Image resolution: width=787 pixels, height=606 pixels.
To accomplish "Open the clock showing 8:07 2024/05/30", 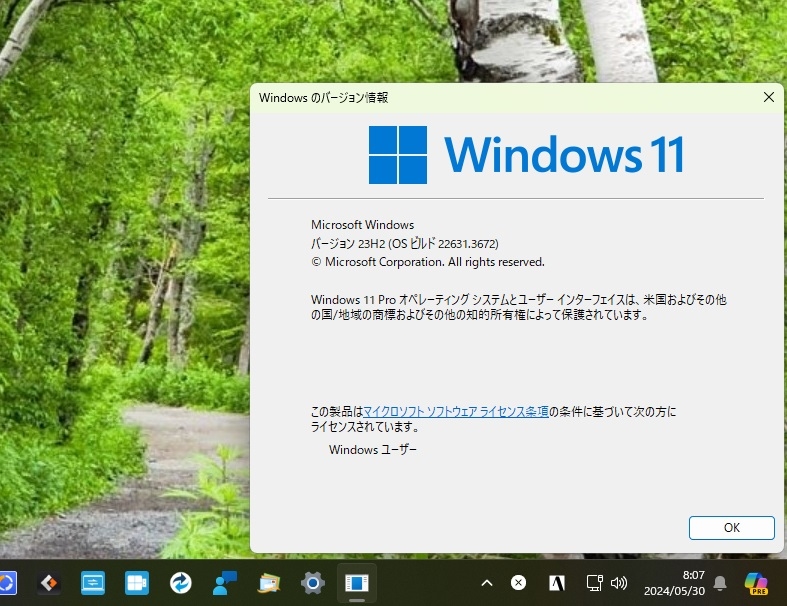I will click(674, 583).
